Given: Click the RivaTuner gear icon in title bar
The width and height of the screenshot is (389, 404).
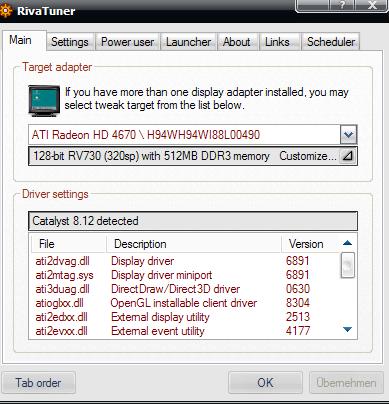Looking at the screenshot, I should tap(5, 11).
